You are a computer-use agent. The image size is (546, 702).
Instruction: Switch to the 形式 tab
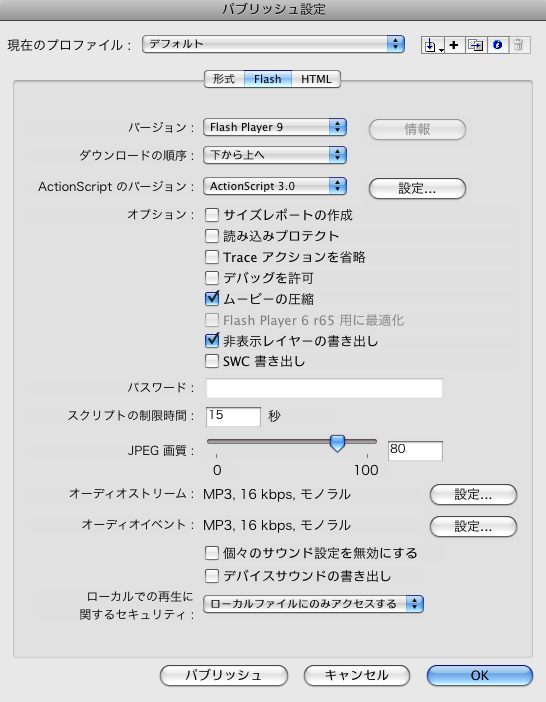pyautogui.click(x=224, y=79)
